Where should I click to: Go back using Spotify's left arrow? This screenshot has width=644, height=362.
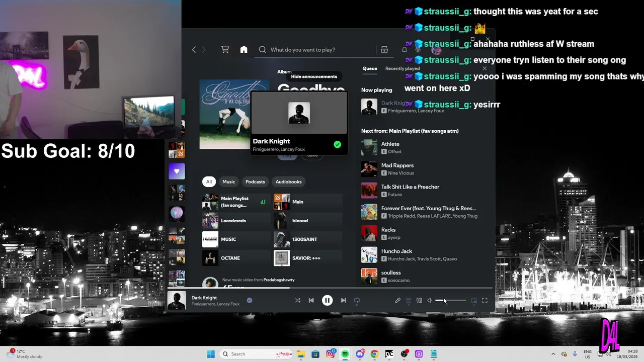(194, 49)
